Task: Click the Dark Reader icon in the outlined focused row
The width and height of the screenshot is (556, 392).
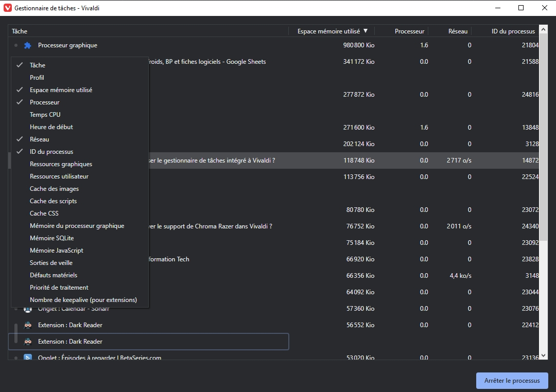Action: coord(28,341)
